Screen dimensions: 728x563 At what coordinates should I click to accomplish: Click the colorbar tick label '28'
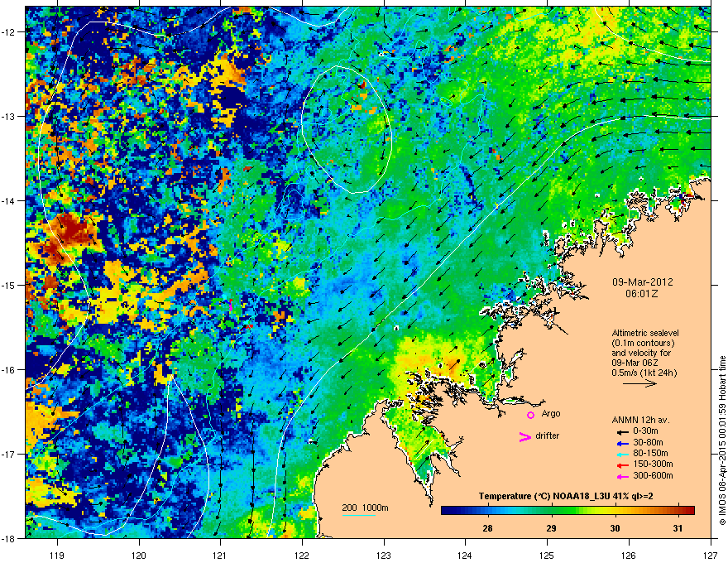click(487, 528)
